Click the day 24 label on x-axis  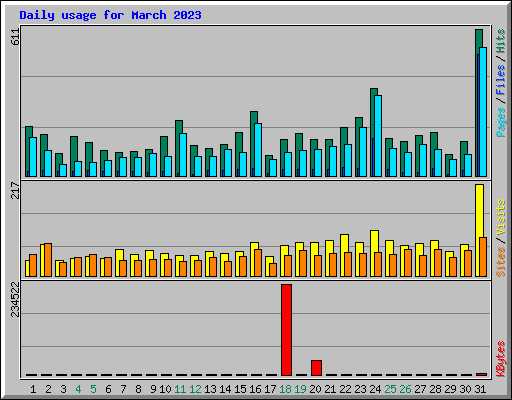(375, 389)
